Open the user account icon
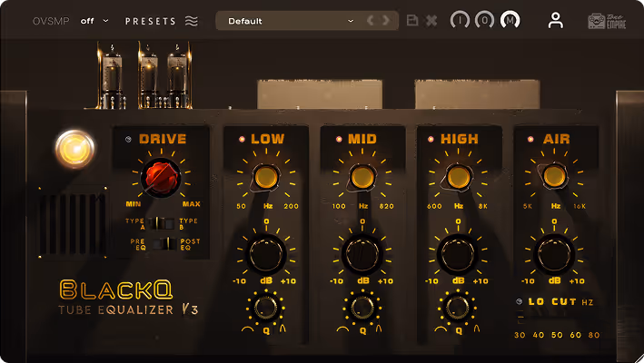644x363 pixels. [x=556, y=20]
